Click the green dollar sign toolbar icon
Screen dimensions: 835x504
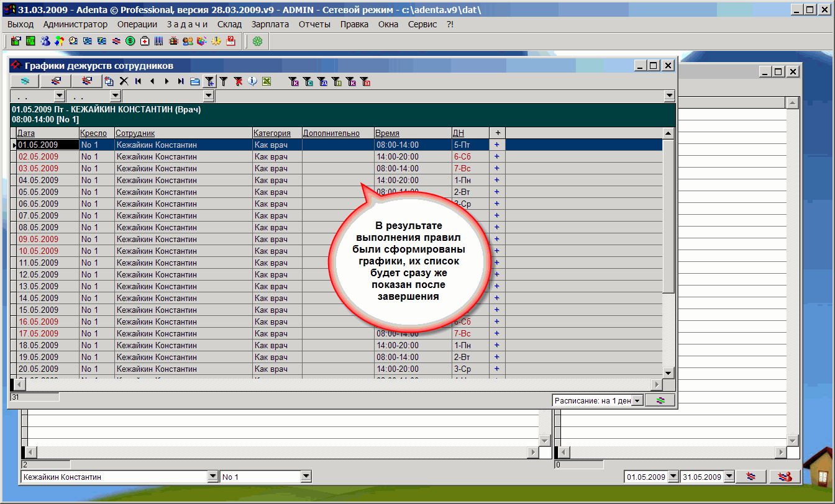[130, 42]
